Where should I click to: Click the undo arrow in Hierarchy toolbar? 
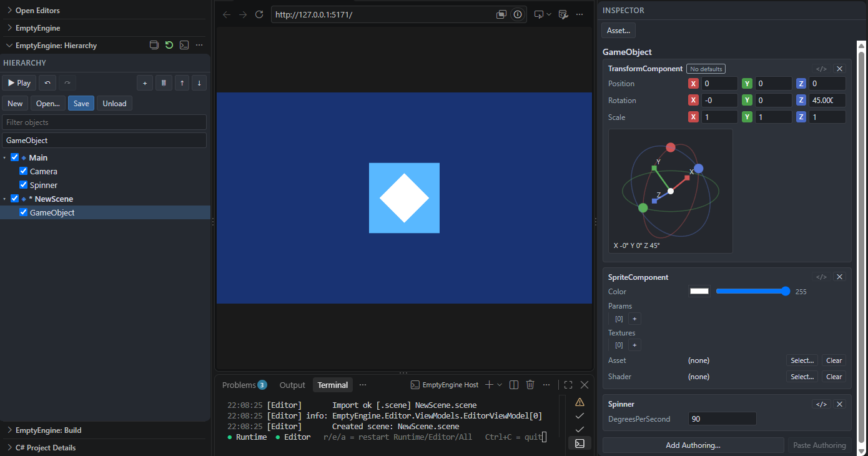pos(47,82)
